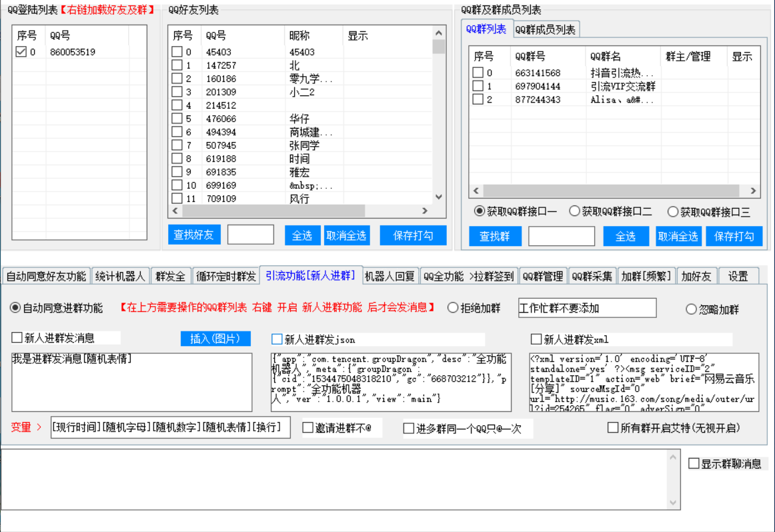This screenshot has height=532, width=775.
Task: Enable 新人进群发json checkbox
Action: coord(277,339)
